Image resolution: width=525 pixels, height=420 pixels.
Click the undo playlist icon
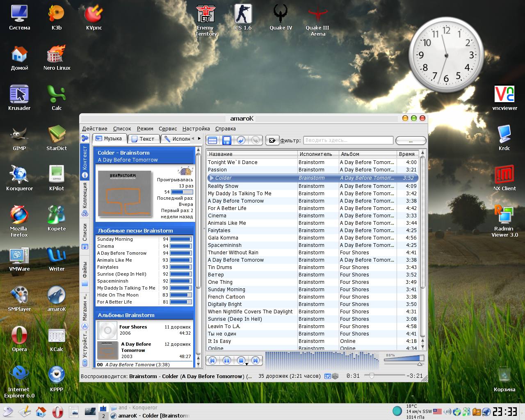[241, 140]
